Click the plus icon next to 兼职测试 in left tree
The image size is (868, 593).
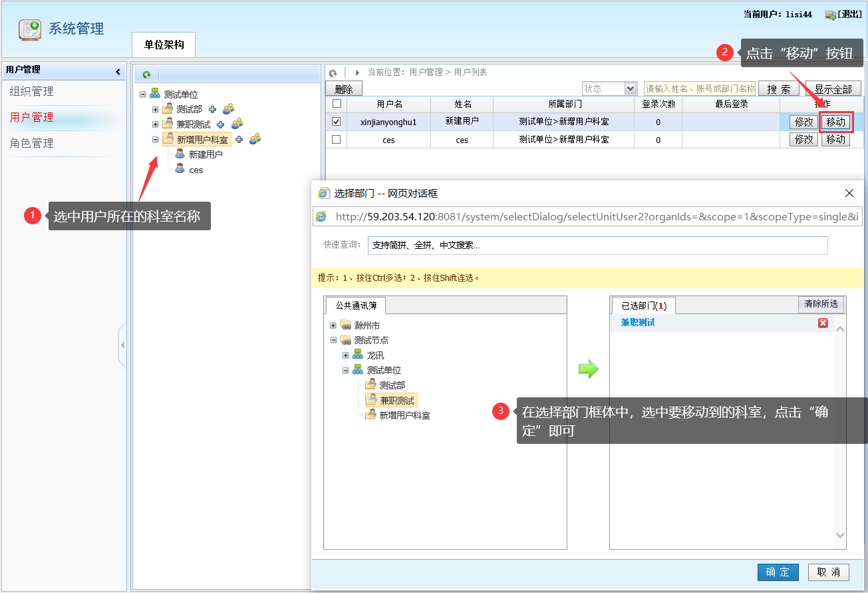point(221,124)
